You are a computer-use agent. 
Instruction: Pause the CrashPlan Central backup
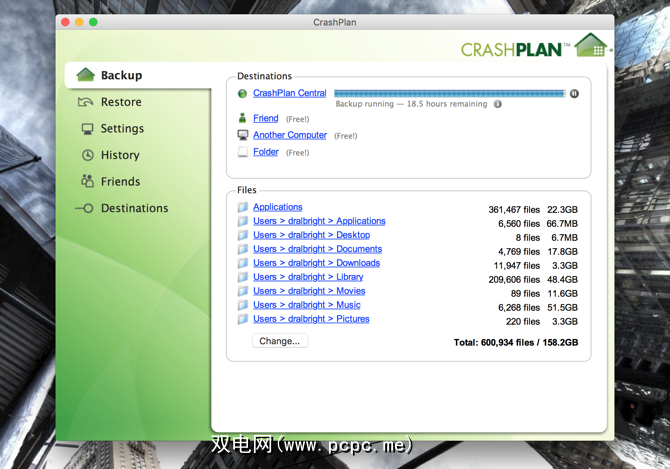tap(574, 94)
